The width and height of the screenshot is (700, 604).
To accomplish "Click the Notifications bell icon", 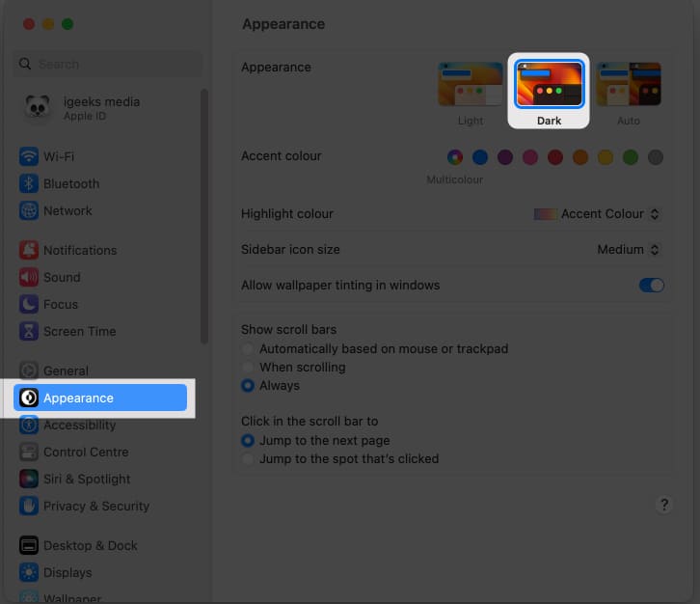I will (x=29, y=250).
